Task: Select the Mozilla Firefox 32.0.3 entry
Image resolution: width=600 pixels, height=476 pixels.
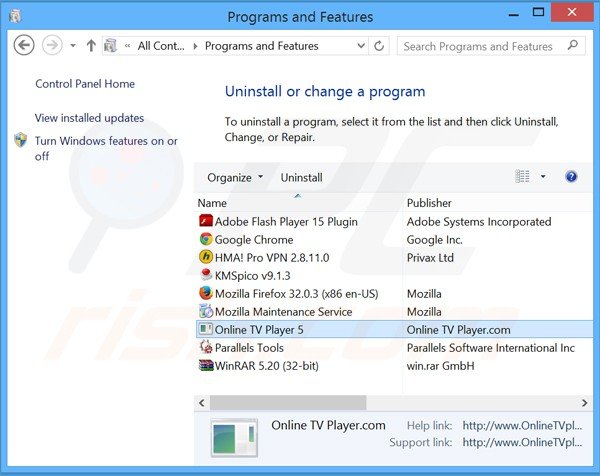Action: click(297, 293)
